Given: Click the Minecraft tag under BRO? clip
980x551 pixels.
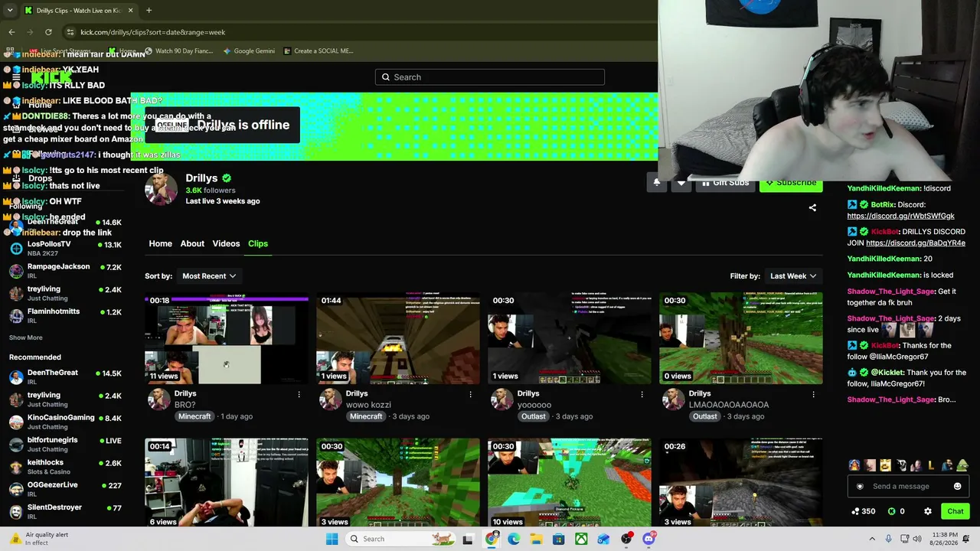Looking at the screenshot, I should [x=194, y=416].
